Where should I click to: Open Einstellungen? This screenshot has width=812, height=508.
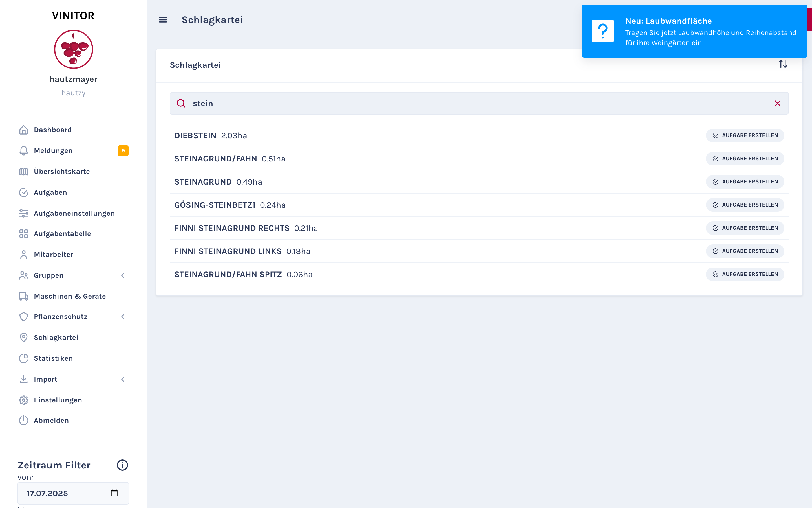58,400
